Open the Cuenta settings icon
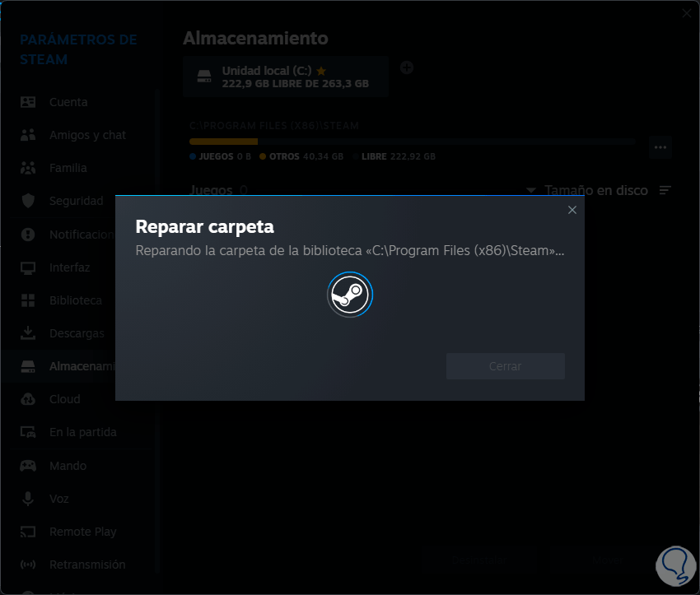The image size is (700, 595). coord(28,102)
